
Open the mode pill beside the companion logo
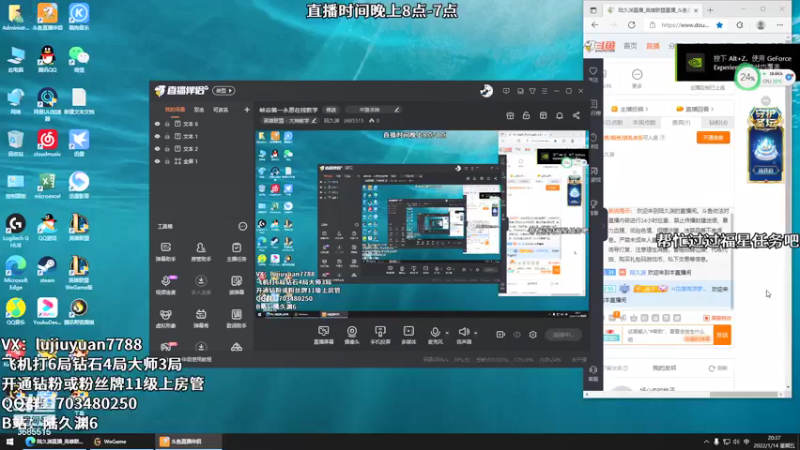pos(223,91)
